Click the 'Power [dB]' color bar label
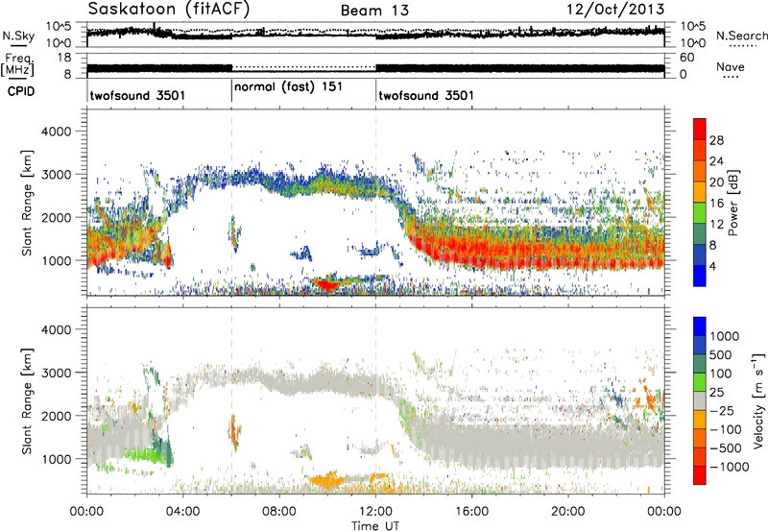 pyautogui.click(x=733, y=203)
